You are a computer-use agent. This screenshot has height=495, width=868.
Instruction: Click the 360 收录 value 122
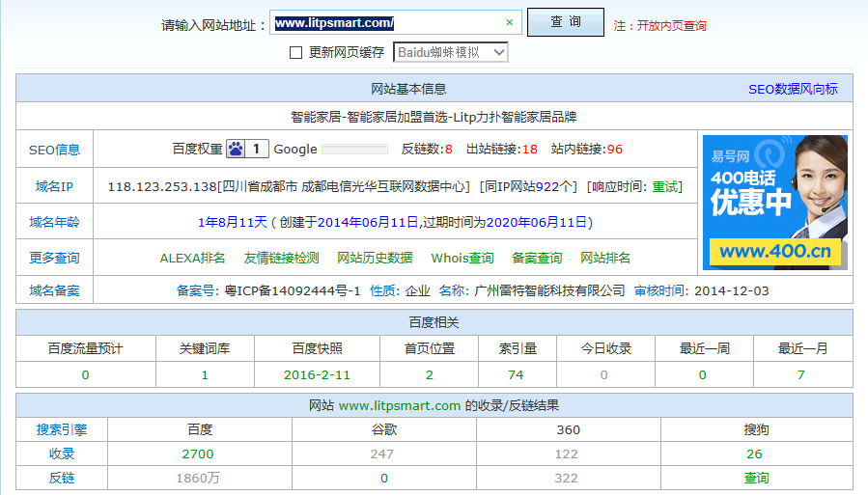567,454
